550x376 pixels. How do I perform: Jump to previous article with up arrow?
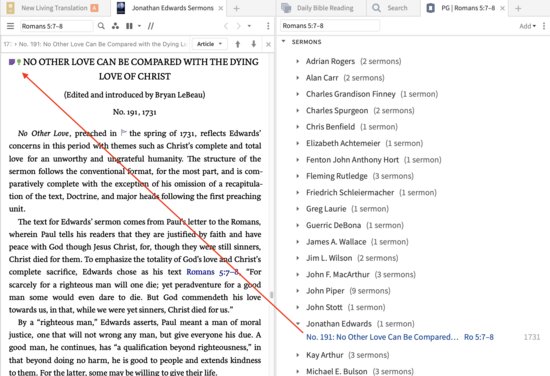pos(238,44)
